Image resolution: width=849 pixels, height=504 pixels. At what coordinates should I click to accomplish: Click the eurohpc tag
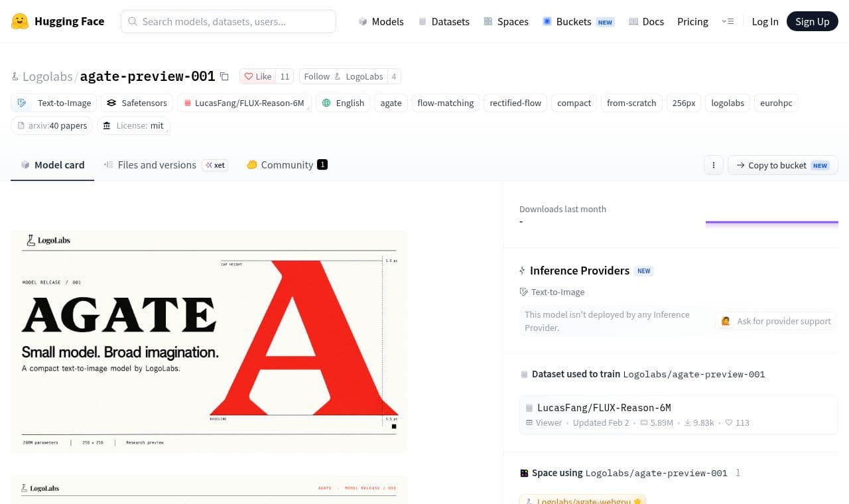(x=776, y=103)
